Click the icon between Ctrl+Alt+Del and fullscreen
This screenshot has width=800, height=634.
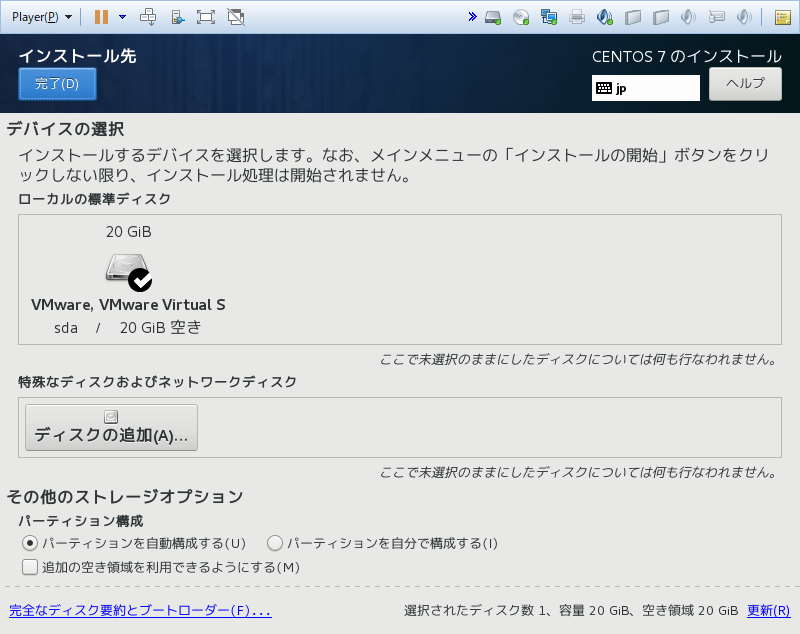177,17
